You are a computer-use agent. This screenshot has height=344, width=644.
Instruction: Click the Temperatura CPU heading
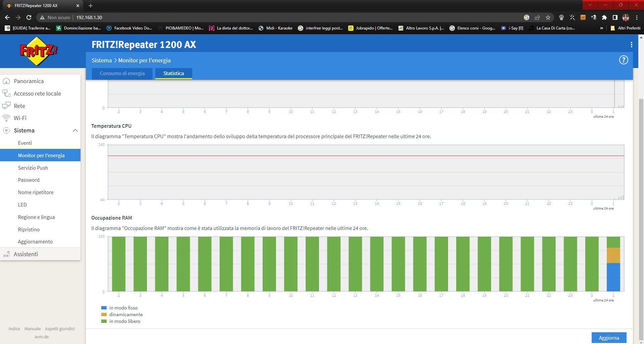pos(111,126)
